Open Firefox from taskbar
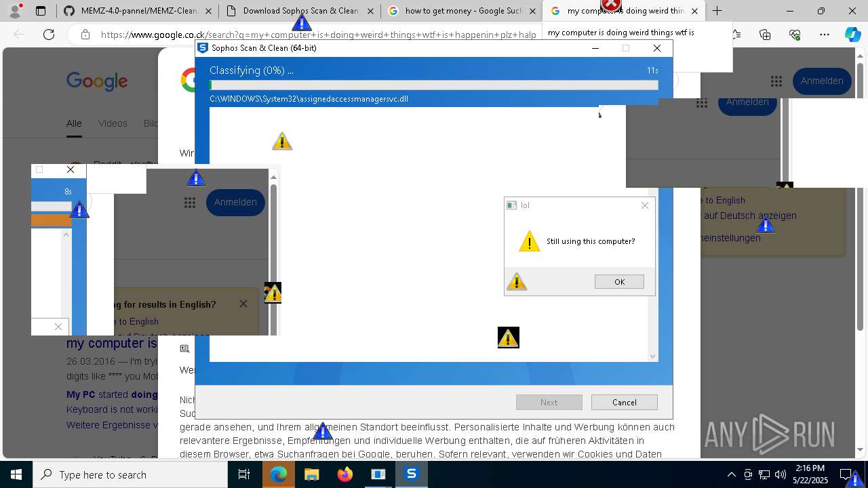 pyautogui.click(x=344, y=474)
